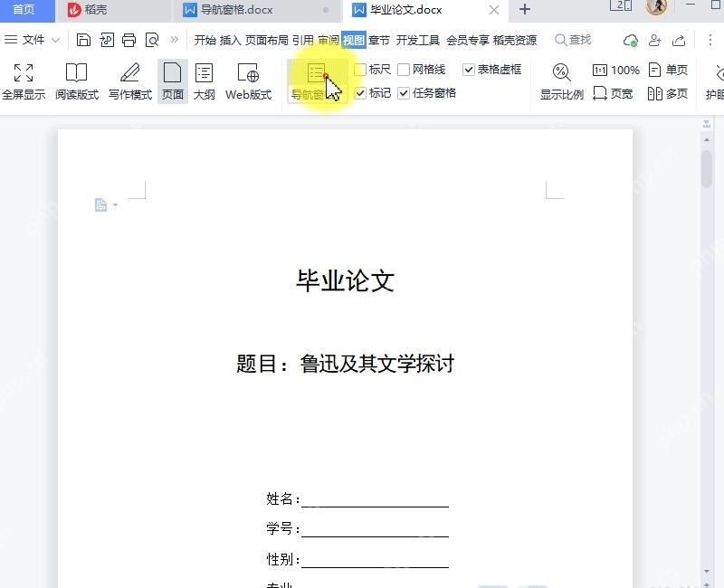Screen dimensions: 724x588
Task: Set zoom to 100%
Action: (x=616, y=71)
